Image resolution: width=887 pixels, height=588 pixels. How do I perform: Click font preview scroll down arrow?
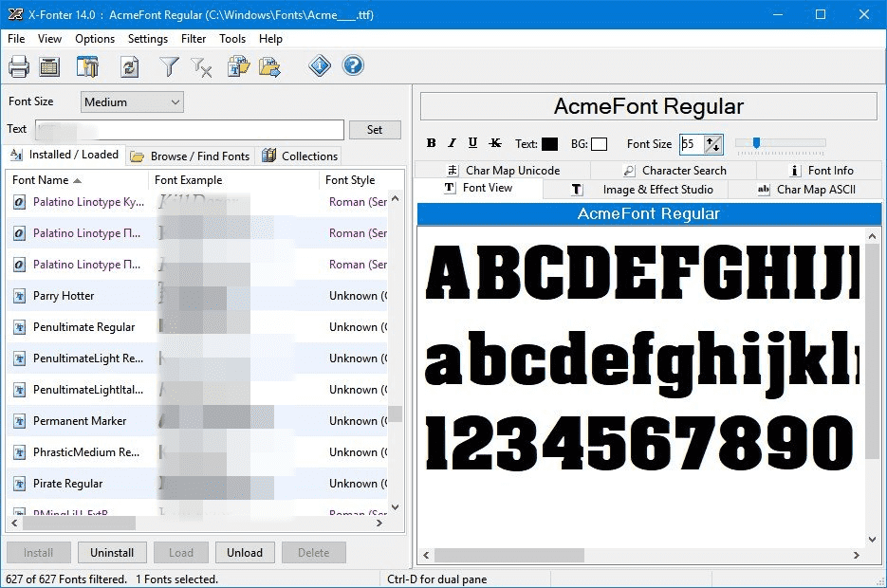pyautogui.click(x=872, y=540)
